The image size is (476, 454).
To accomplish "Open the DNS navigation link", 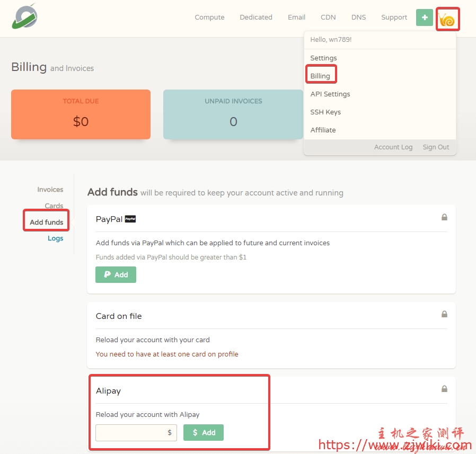I will (358, 17).
